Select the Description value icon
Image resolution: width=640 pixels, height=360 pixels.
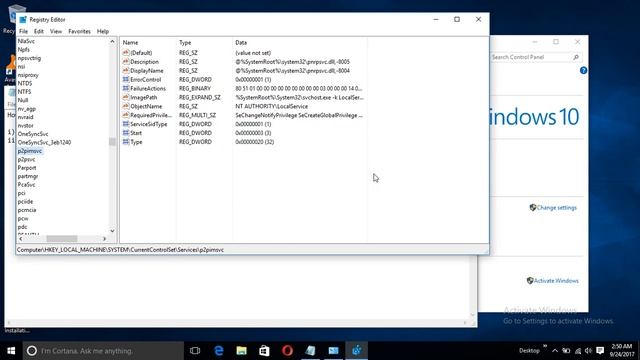pos(126,62)
